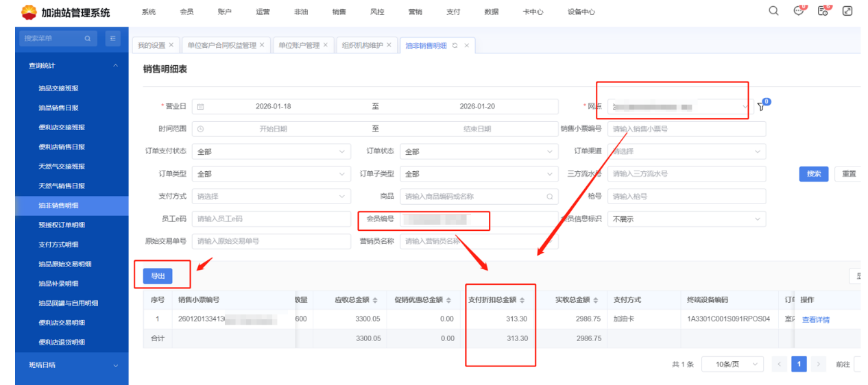Screen dimensions: 868x385
Task: Close the 我的设置 tab
Action: (171, 45)
